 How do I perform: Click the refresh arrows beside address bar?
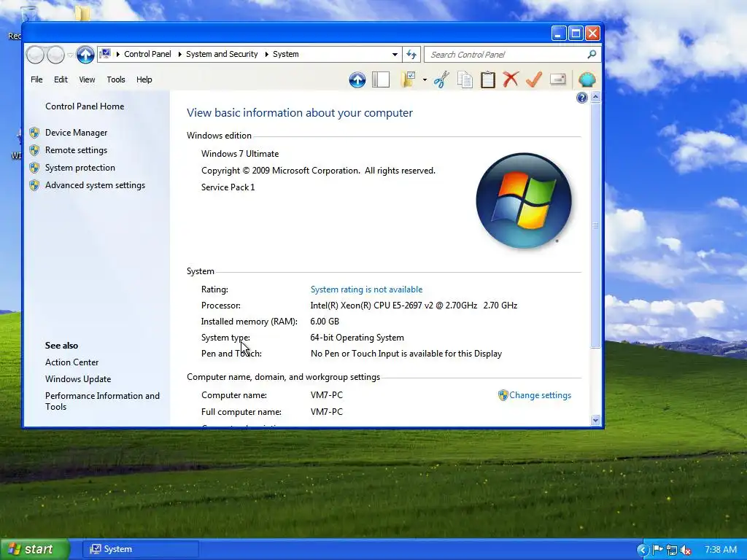[x=411, y=54]
